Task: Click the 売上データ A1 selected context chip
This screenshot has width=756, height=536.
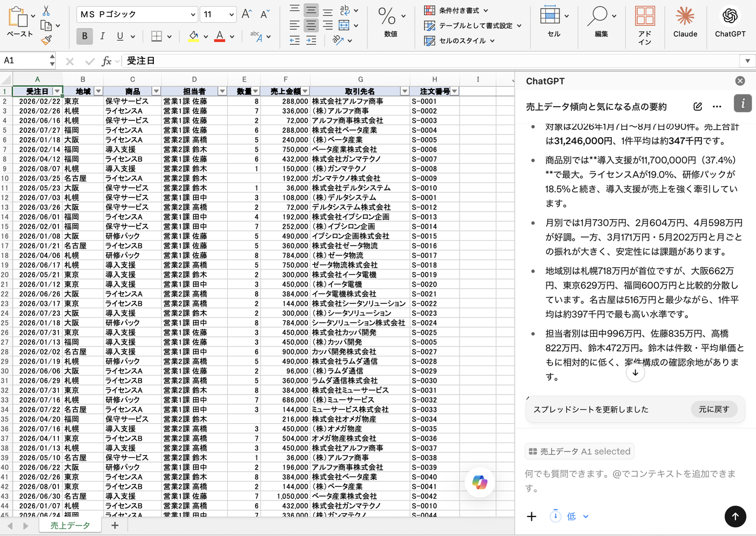Action: pos(579,451)
